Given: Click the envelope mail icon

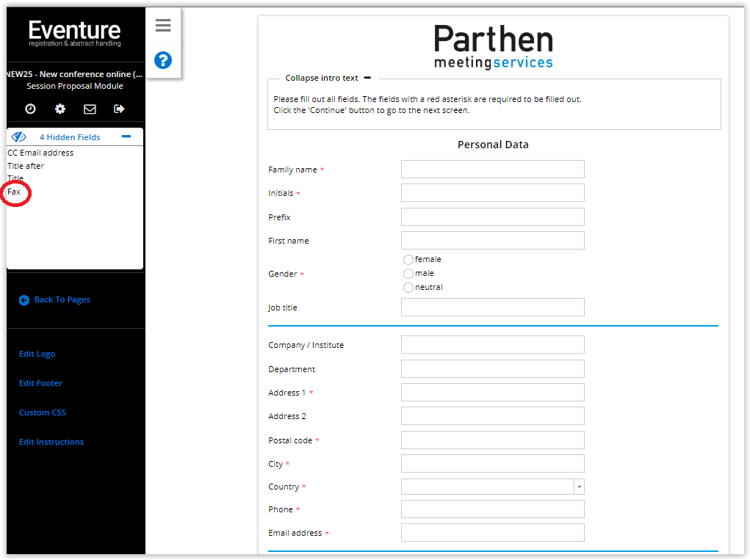Looking at the screenshot, I should pos(90,109).
